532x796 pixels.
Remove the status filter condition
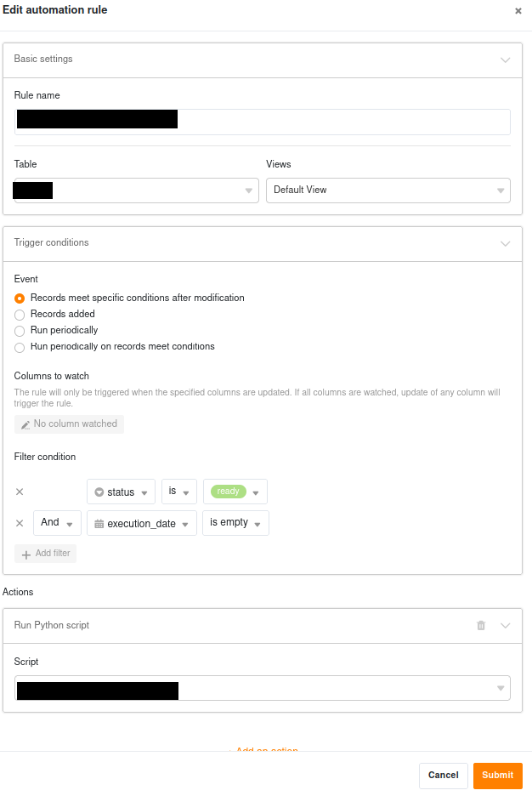point(20,492)
